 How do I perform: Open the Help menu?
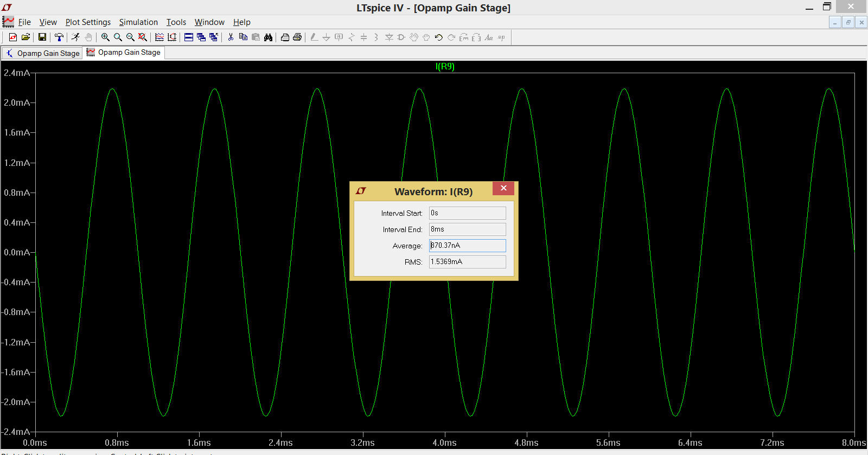point(242,22)
